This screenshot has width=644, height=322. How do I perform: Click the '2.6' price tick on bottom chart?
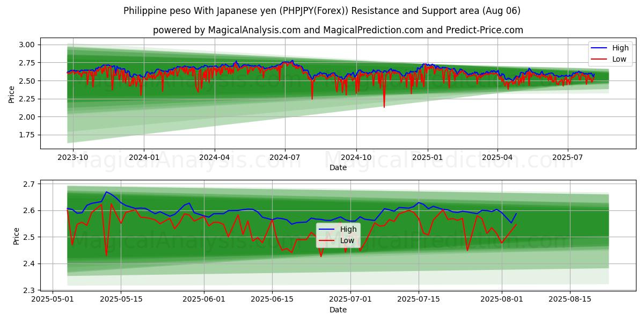pos(29,210)
